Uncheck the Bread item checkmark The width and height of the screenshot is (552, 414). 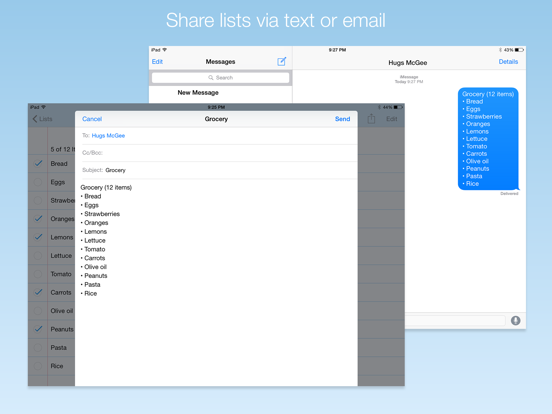[38, 163]
